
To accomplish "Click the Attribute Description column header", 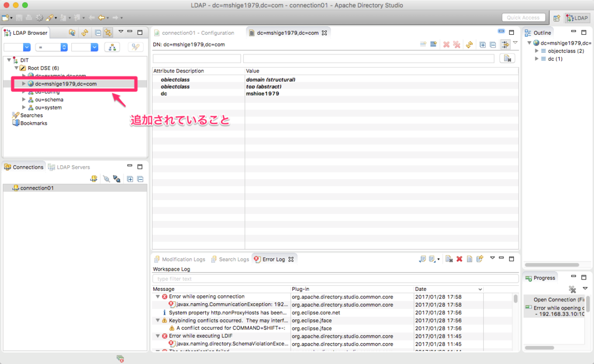I will (198, 71).
